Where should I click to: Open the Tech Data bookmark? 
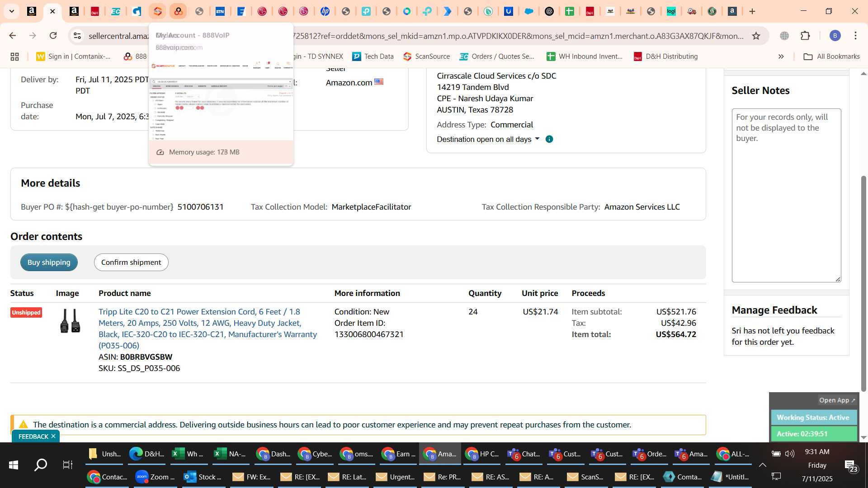coord(373,56)
